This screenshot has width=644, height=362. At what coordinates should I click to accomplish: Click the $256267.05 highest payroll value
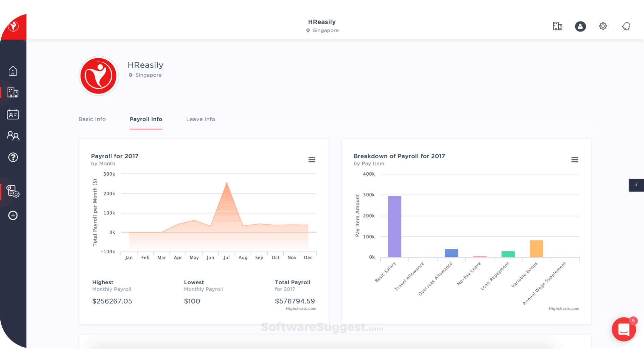(112, 301)
